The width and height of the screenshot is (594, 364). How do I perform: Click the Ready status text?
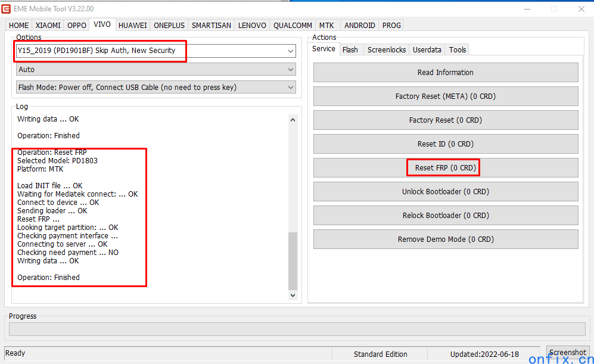15,353
